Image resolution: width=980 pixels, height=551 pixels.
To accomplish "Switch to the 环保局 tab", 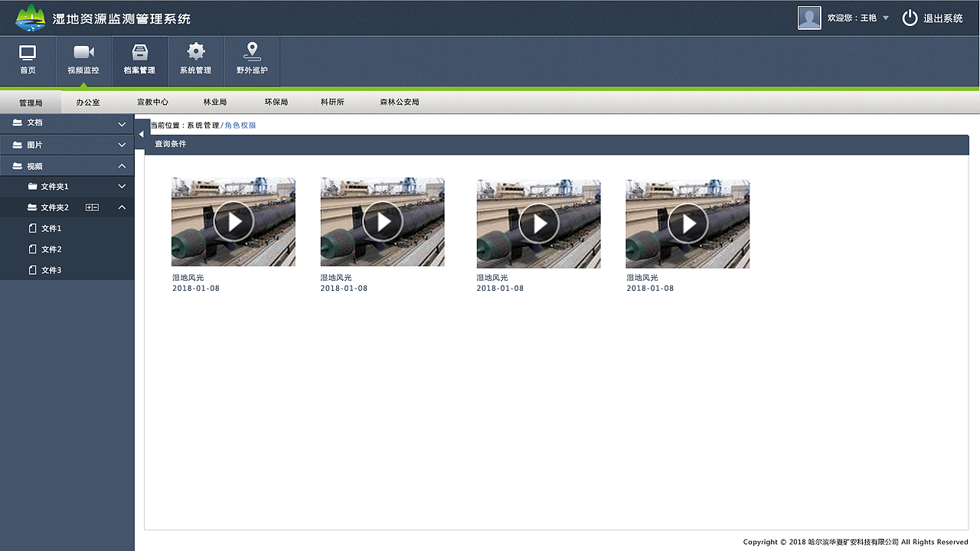I will pos(276,102).
